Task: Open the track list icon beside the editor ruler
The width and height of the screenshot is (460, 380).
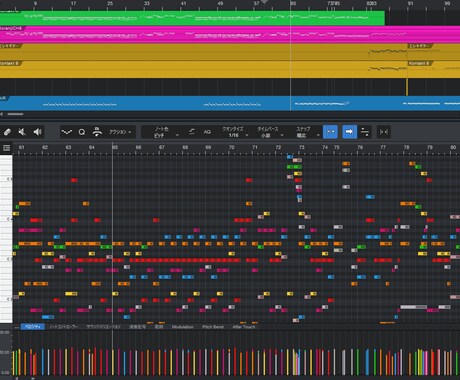Action: coord(6,148)
